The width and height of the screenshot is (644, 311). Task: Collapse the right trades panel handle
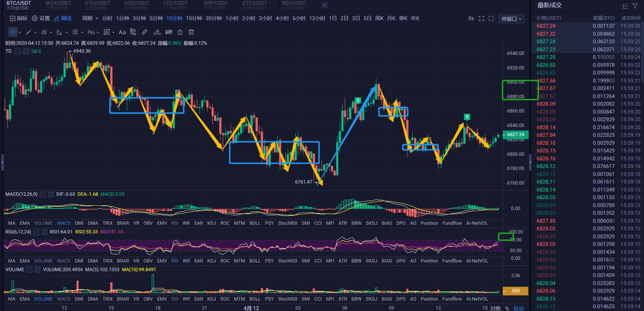coord(530,162)
